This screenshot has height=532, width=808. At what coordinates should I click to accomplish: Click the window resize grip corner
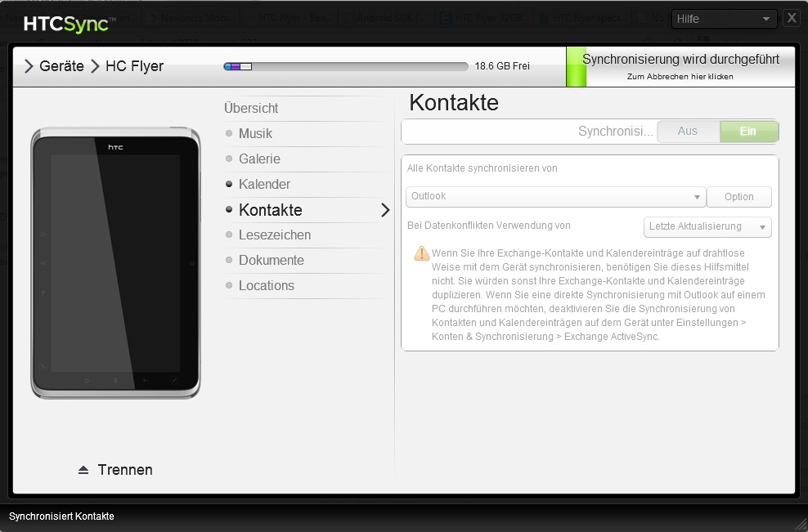coord(799,522)
